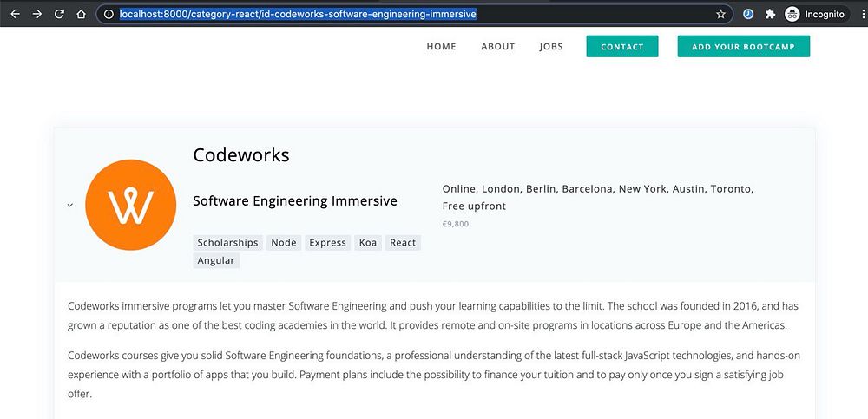Click the paragraph beginning Codeworks immersive programs

tap(433, 316)
